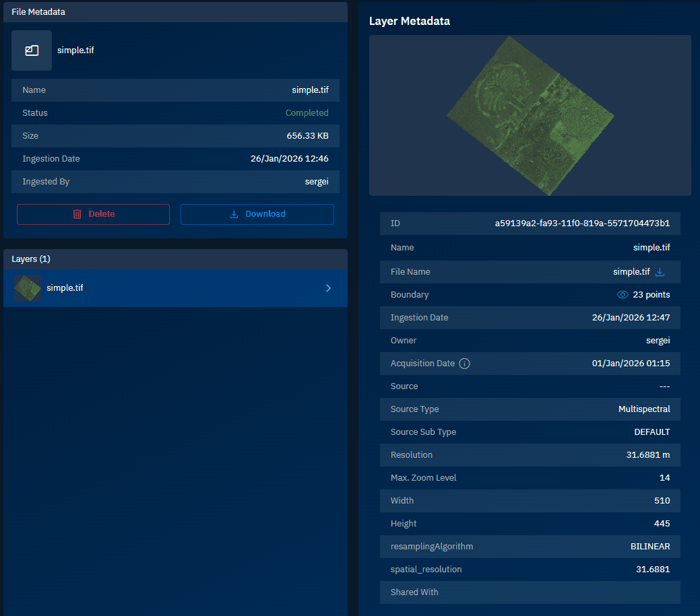700x616 pixels.
Task: Click the File Metadata panel header
Action: [x=175, y=12]
